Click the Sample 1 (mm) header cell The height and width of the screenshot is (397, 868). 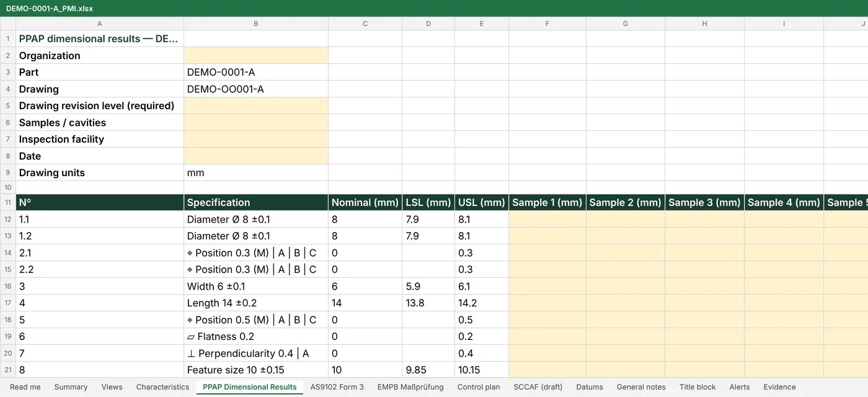(x=547, y=202)
